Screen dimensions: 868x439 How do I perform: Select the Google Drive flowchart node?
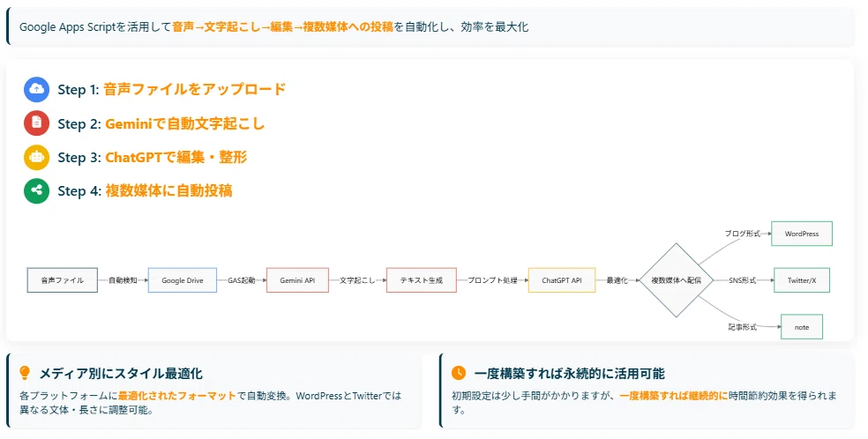pyautogui.click(x=182, y=280)
